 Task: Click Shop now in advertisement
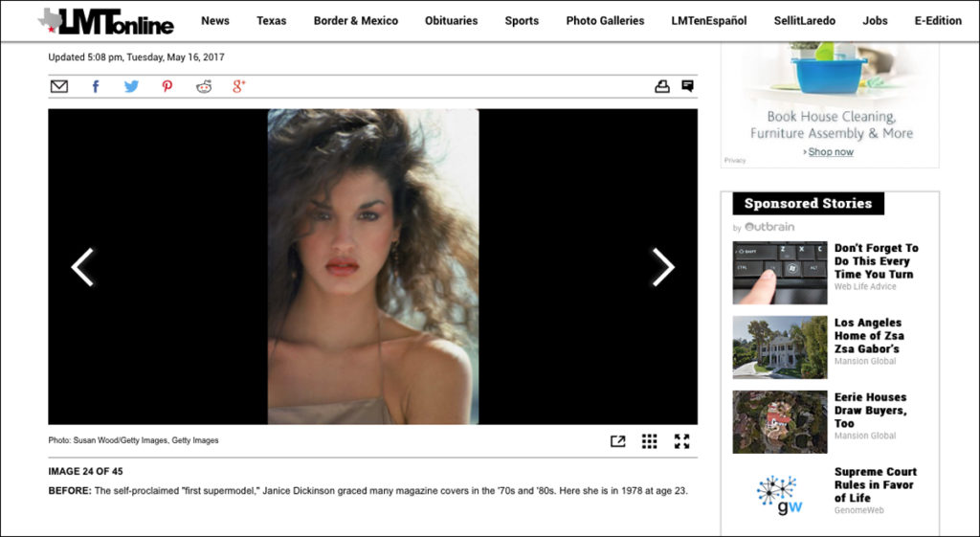tap(830, 152)
